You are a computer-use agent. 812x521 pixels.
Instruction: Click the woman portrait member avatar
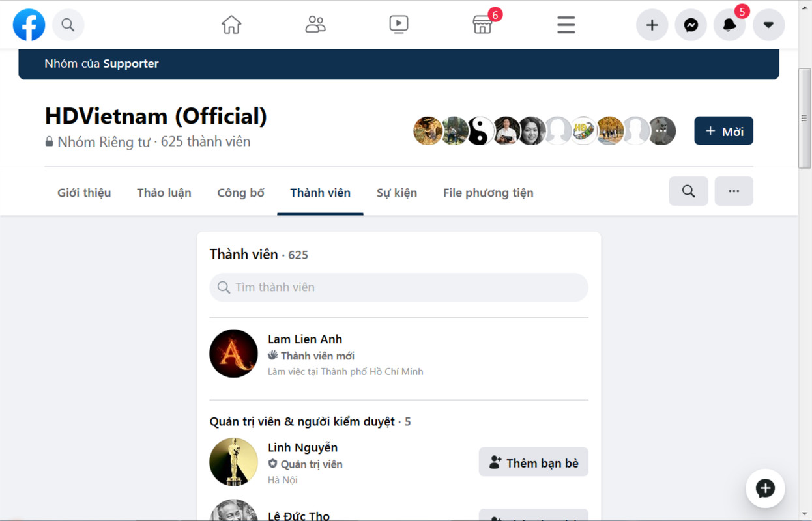pyautogui.click(x=532, y=131)
